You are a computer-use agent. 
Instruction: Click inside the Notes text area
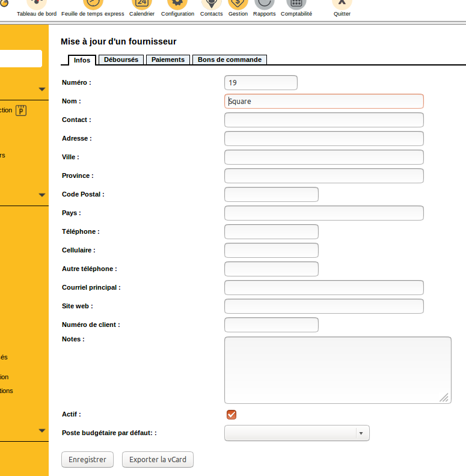click(337, 370)
